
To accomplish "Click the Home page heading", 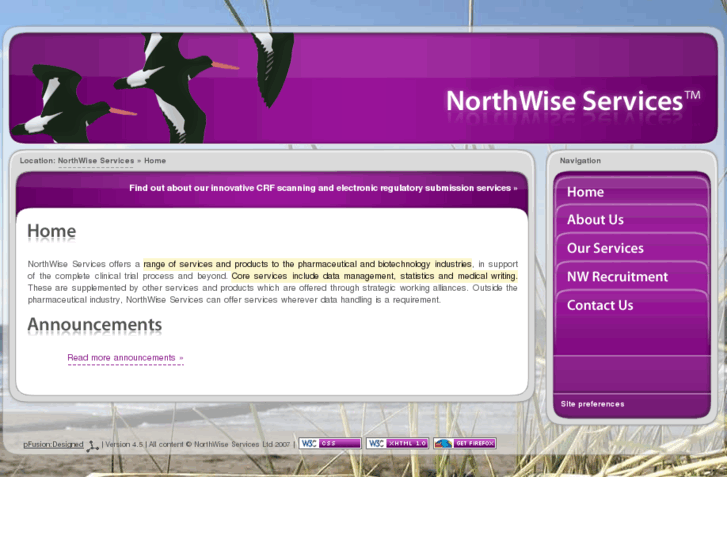I will 51,231.
